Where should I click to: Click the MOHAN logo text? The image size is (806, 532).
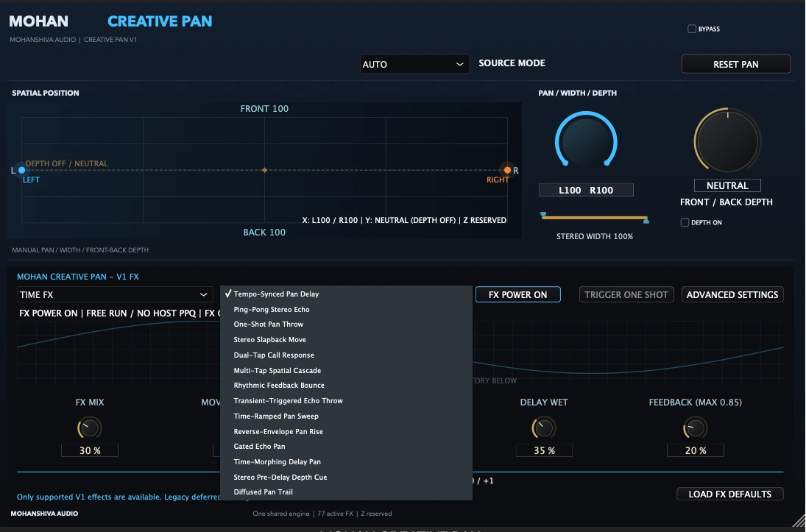38,21
